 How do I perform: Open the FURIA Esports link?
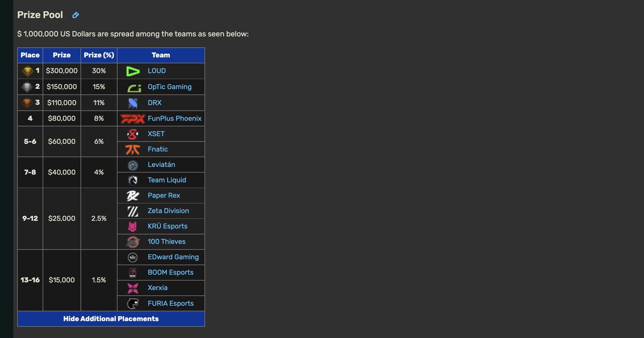point(171,304)
